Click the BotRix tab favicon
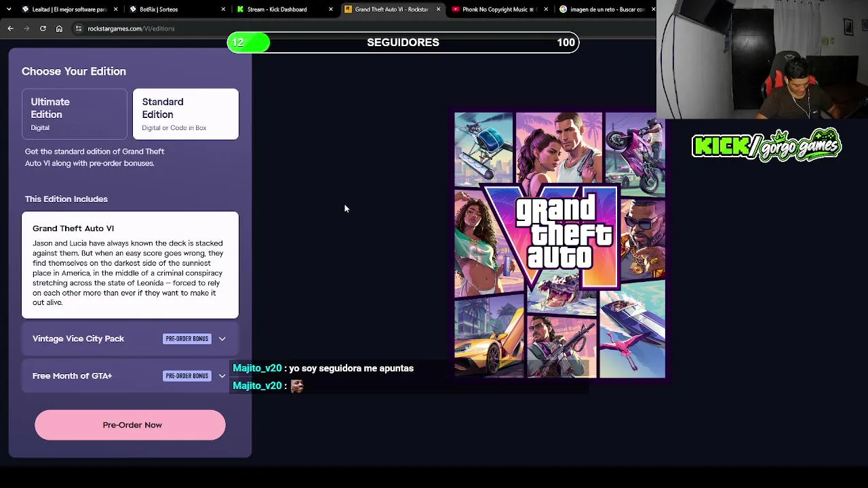Viewport: 868px width, 488px height. 132,9
